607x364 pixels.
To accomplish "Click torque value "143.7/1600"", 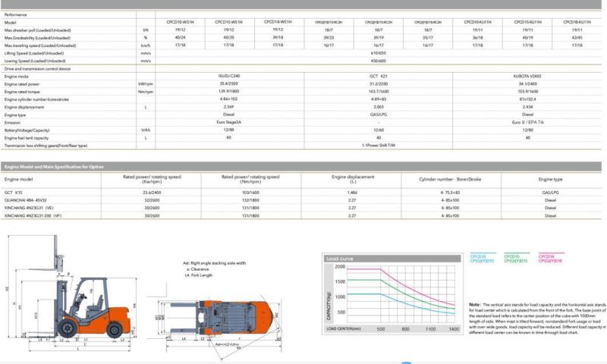I will [379, 92].
